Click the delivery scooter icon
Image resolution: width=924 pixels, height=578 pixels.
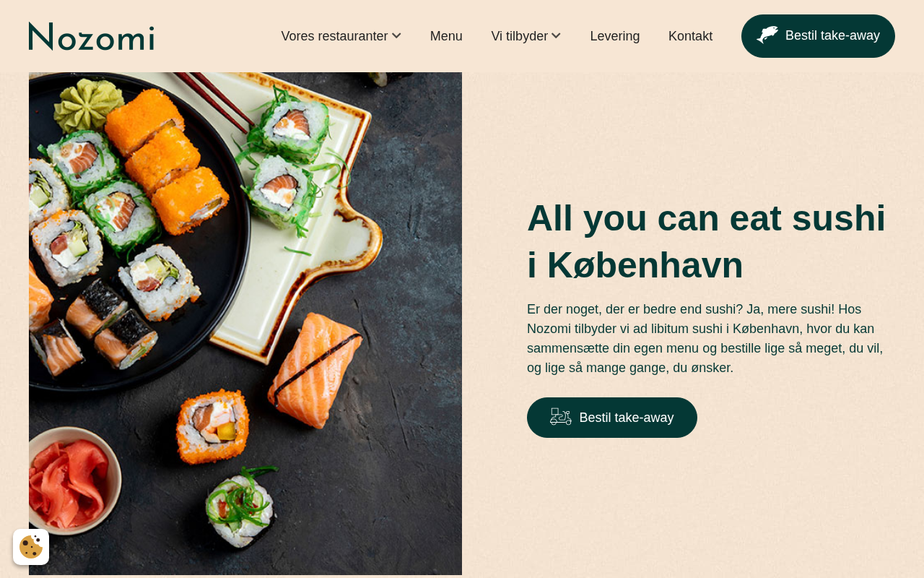pos(561,417)
